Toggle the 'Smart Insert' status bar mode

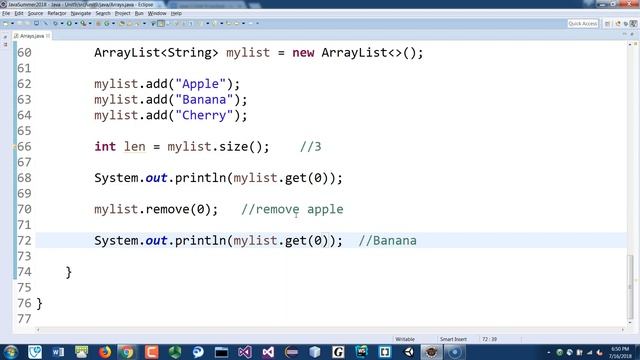point(453,339)
